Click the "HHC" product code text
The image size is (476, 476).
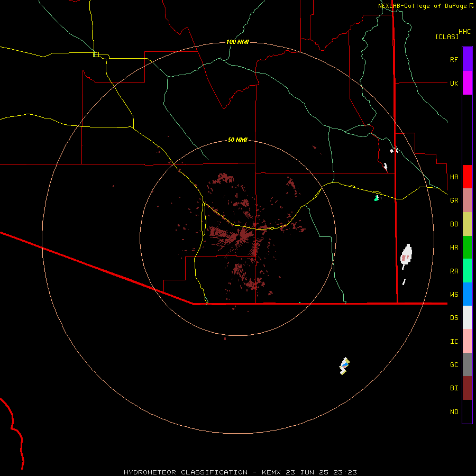click(464, 32)
